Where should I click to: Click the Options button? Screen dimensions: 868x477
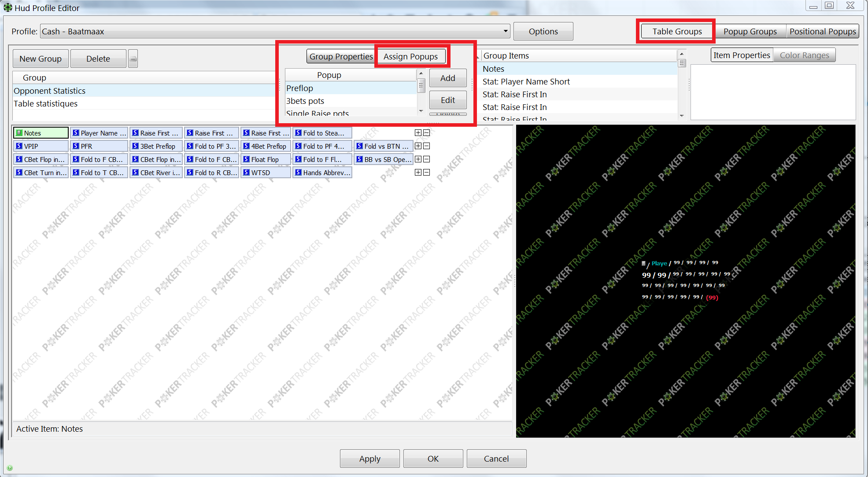pos(543,31)
